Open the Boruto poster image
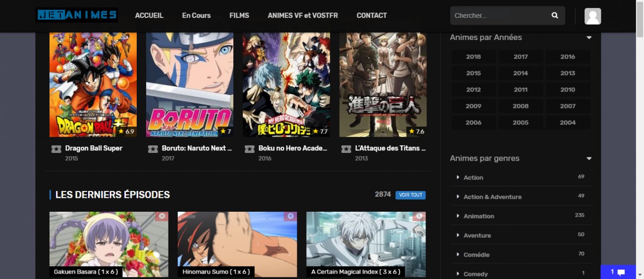 (x=190, y=85)
